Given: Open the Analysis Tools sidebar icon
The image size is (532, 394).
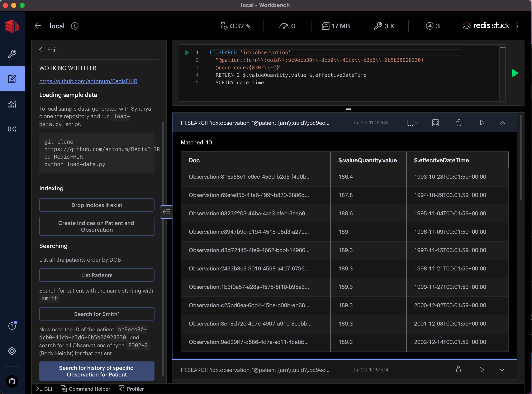Looking at the screenshot, I should 12,104.
